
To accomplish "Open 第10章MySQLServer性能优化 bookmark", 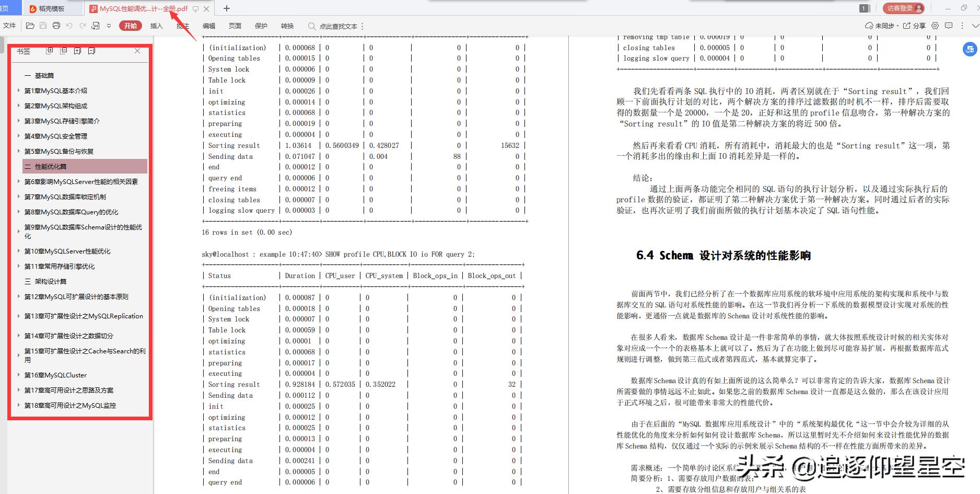I will pyautogui.click(x=67, y=251).
